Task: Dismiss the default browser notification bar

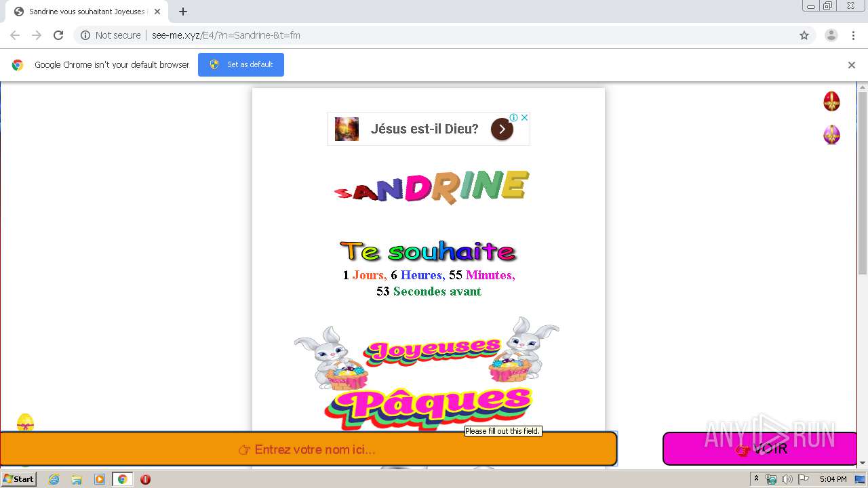Action: (x=852, y=65)
